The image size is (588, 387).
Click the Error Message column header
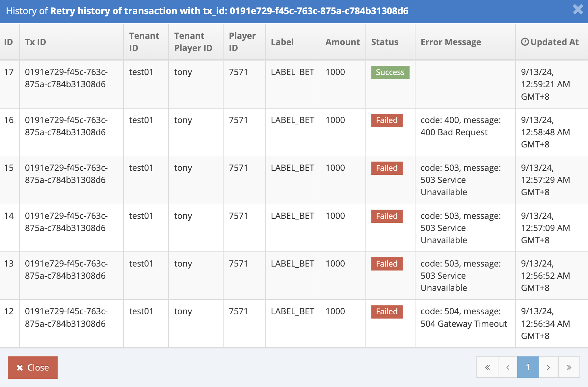(451, 42)
